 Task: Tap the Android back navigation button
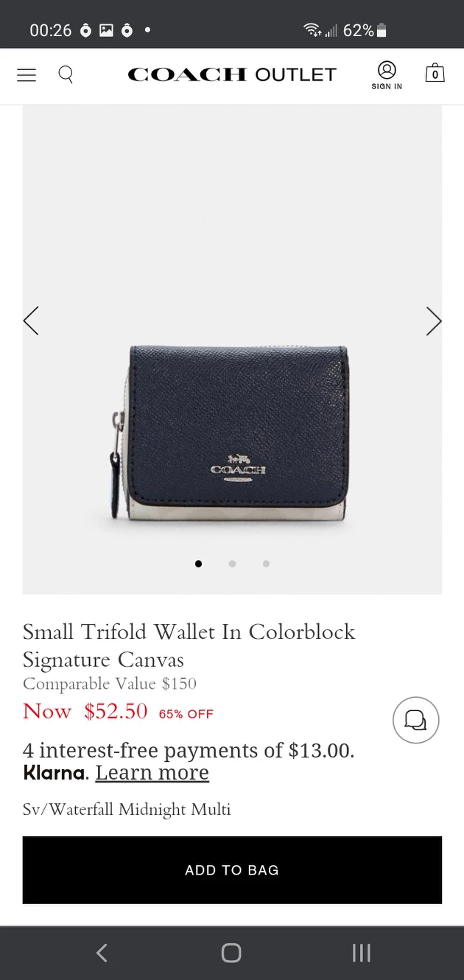[102, 953]
